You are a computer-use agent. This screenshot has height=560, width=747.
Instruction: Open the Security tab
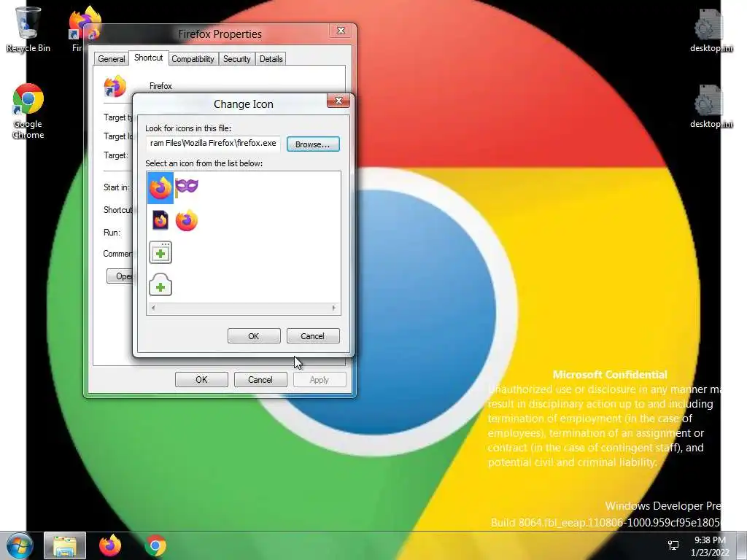pyautogui.click(x=237, y=59)
